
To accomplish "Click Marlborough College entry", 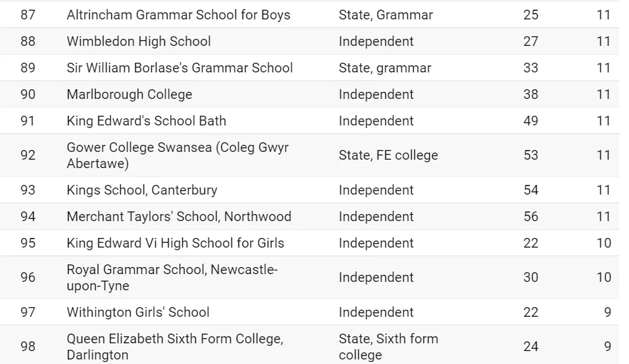I will click(x=129, y=94).
